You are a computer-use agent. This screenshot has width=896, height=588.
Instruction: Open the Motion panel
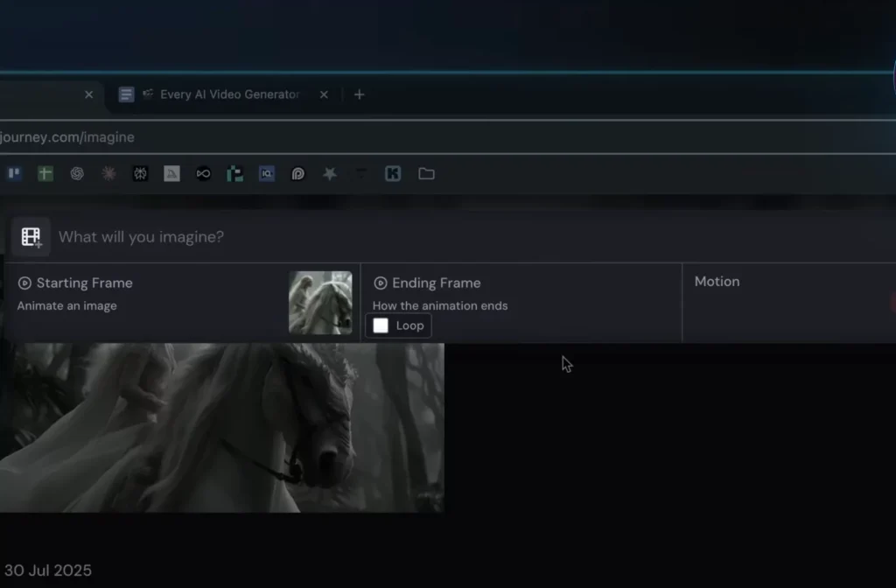(717, 281)
